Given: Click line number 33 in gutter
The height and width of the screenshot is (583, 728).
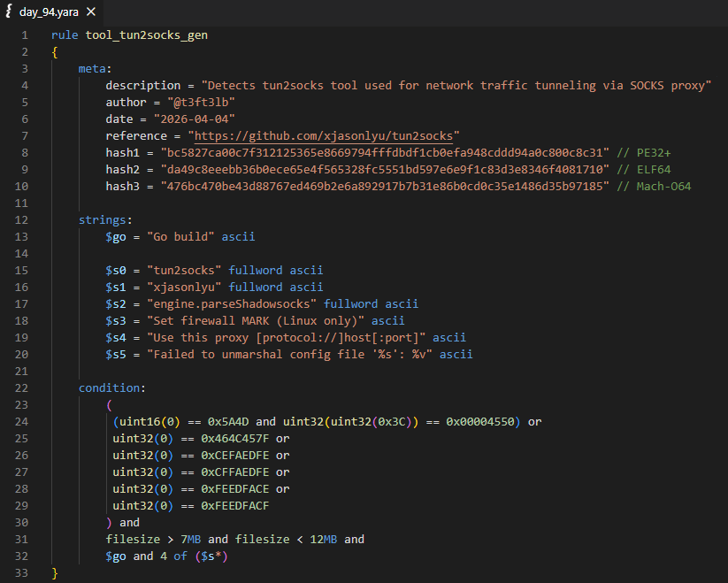Looking at the screenshot, I should tap(21, 572).
